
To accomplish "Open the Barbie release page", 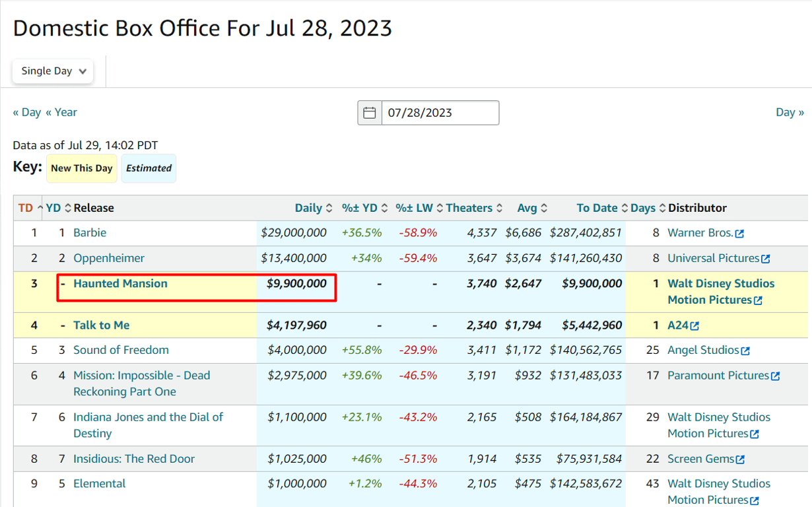I will click(90, 233).
